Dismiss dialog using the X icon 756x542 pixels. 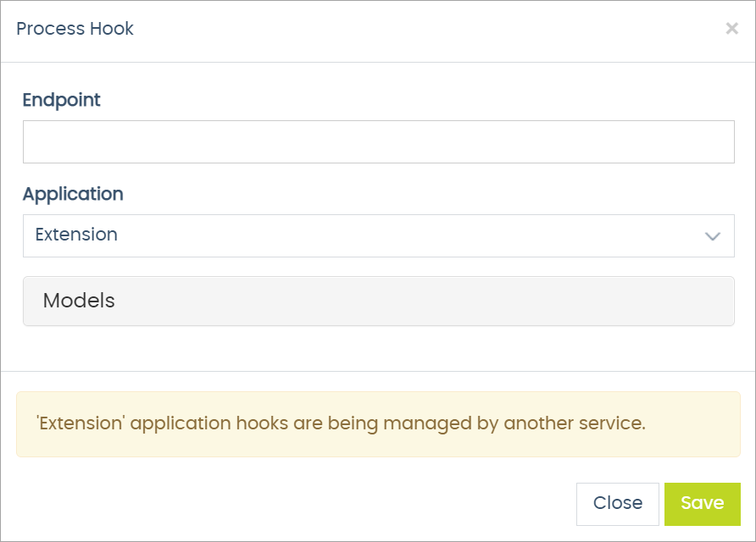(731, 29)
